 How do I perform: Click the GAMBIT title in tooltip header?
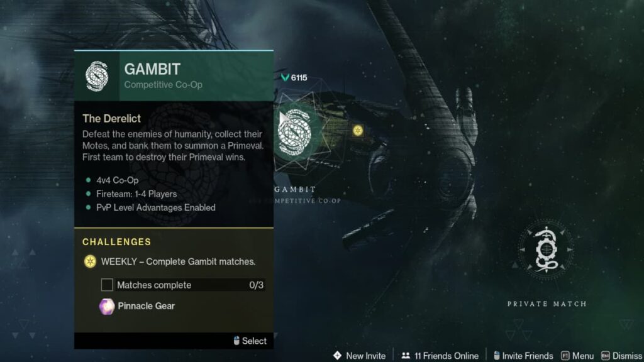point(152,69)
